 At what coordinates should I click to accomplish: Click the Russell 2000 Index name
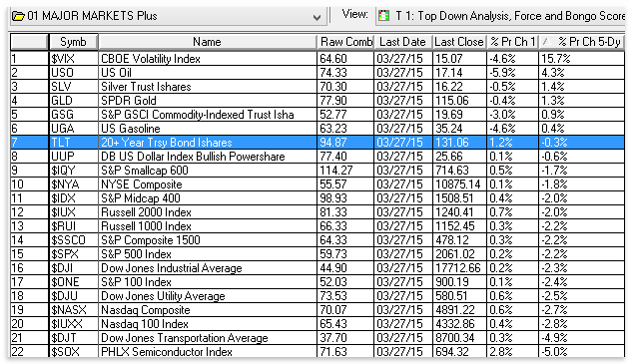pos(146,212)
